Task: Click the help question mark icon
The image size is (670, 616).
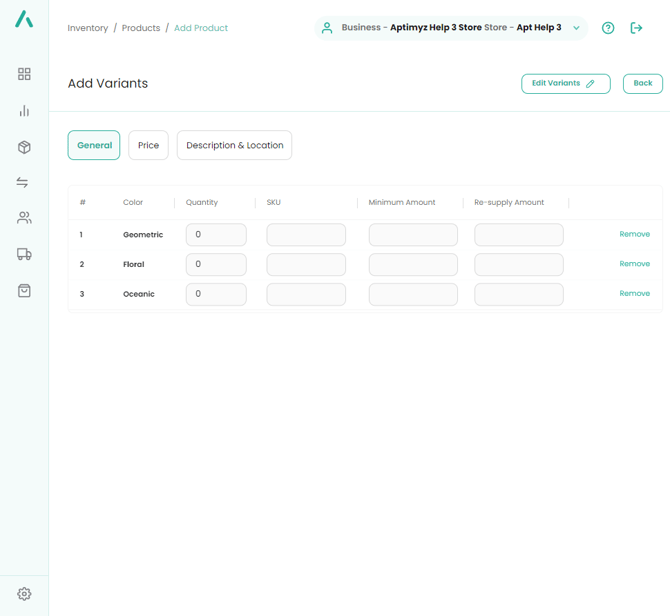Action: tap(608, 28)
